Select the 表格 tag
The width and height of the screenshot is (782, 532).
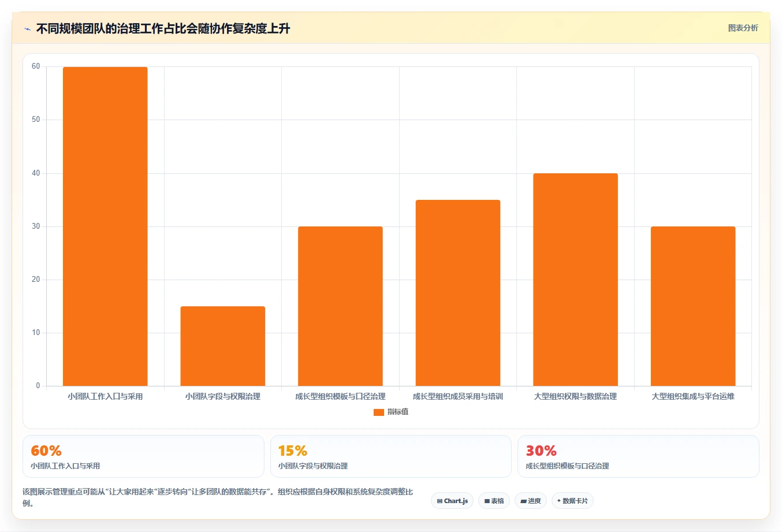point(494,501)
